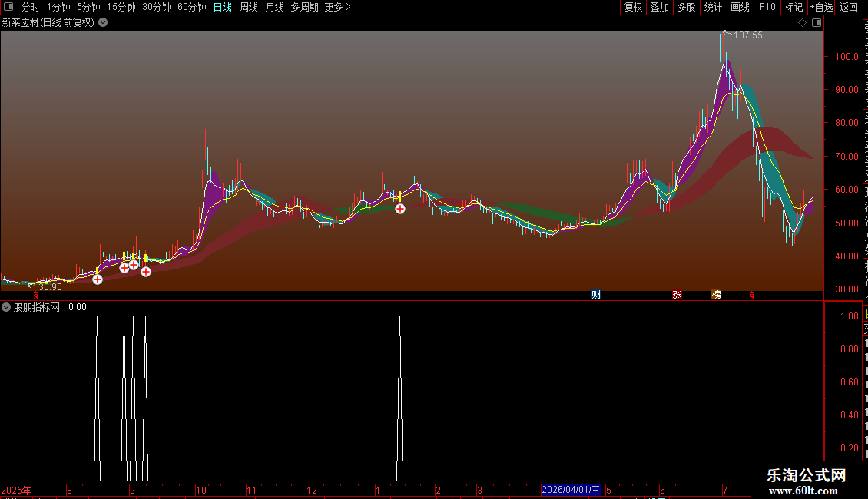
Task: Click month 12 on the time axis
Action: pyautogui.click(x=312, y=490)
